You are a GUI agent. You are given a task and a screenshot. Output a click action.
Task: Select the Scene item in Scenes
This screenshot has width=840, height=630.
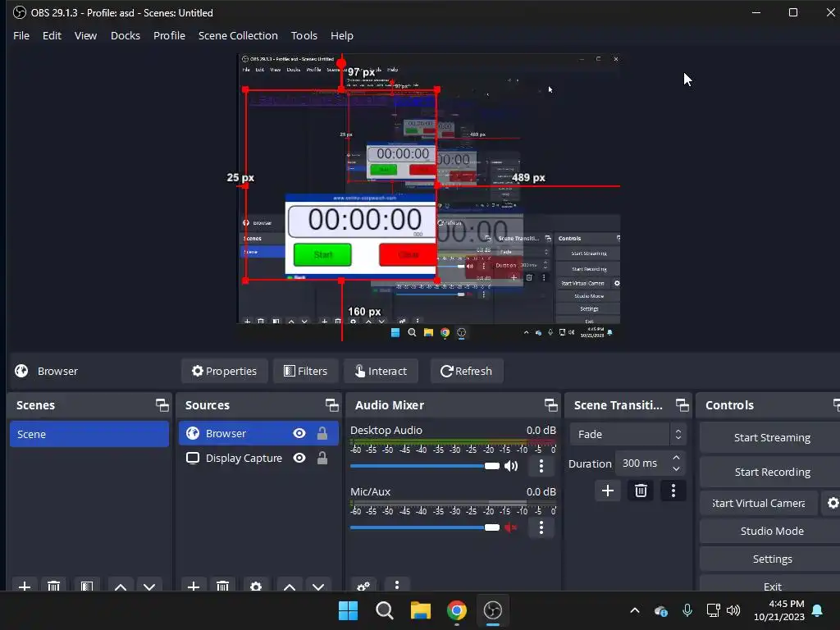point(89,434)
